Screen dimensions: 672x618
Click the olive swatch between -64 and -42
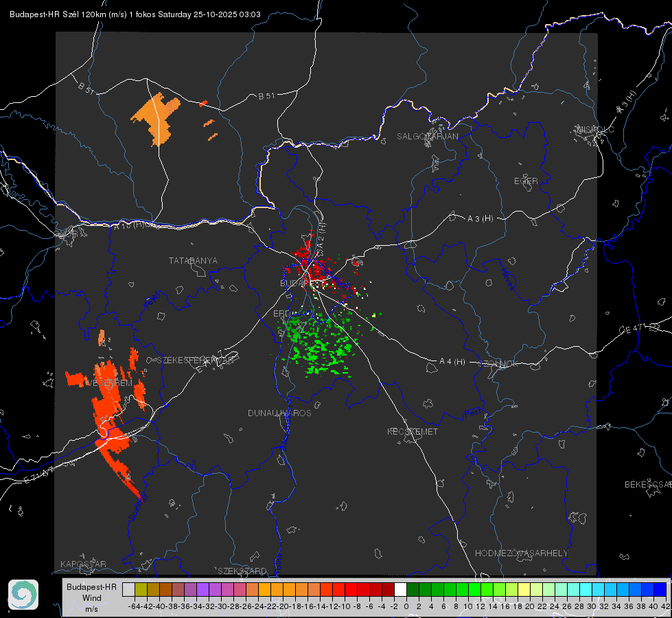(x=141, y=589)
